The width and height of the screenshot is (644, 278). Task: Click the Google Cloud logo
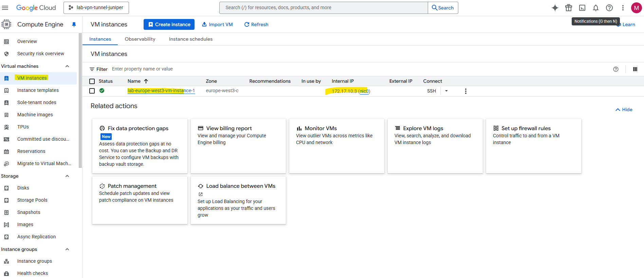tap(36, 8)
